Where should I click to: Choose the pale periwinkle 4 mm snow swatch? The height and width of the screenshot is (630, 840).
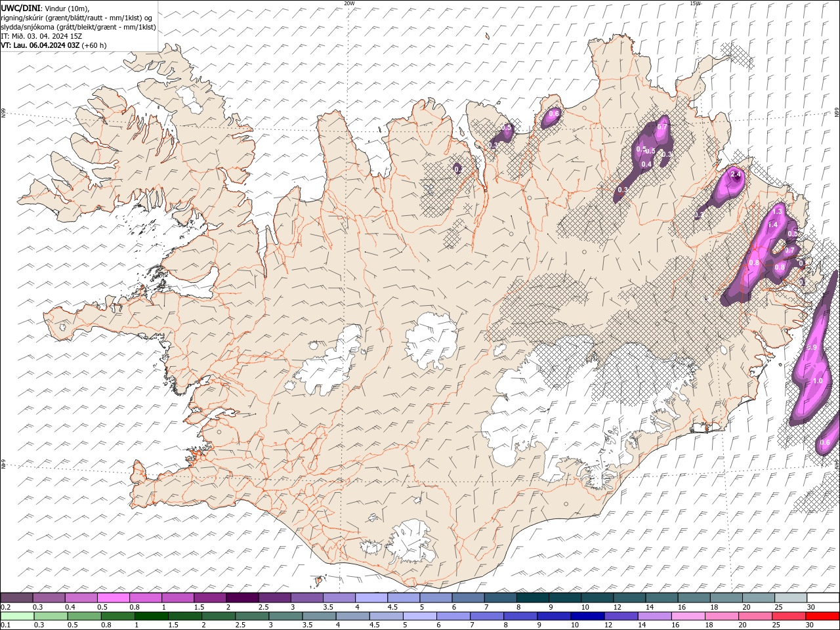[x=371, y=598]
